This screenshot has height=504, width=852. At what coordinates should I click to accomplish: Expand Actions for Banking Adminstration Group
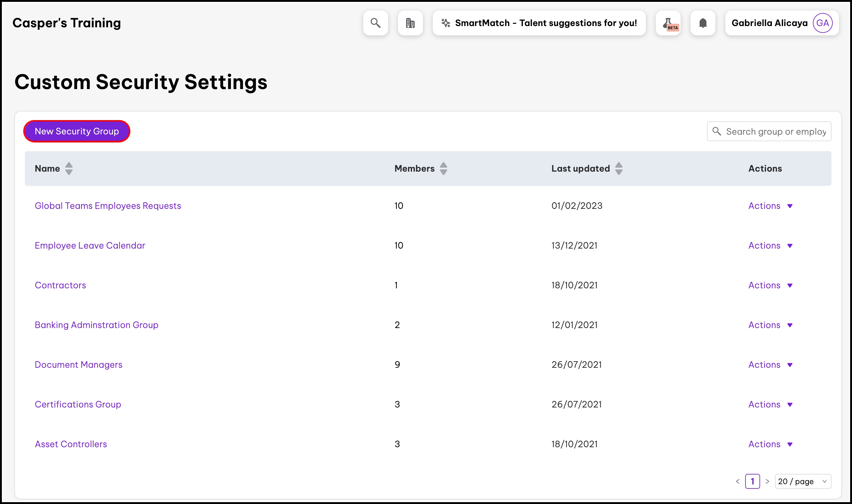click(770, 325)
